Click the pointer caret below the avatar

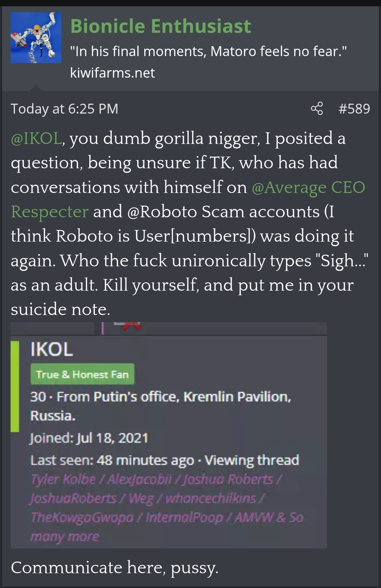pos(36,88)
